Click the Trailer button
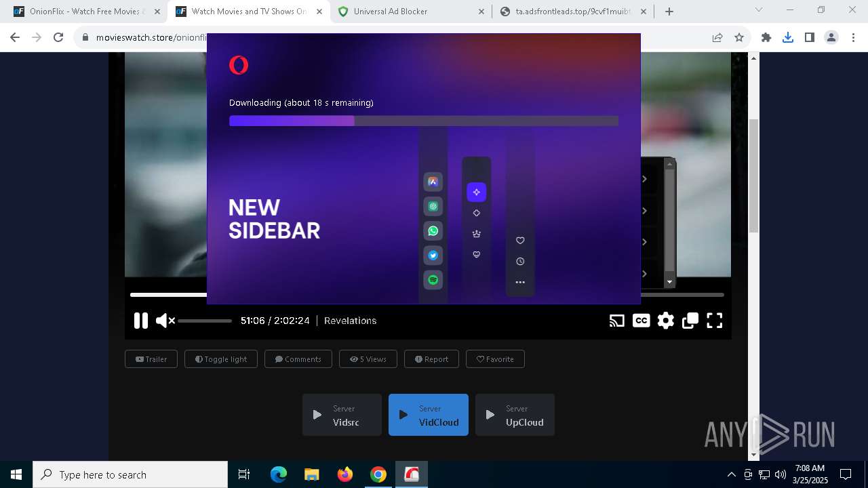This screenshot has width=868, height=488. (x=151, y=359)
